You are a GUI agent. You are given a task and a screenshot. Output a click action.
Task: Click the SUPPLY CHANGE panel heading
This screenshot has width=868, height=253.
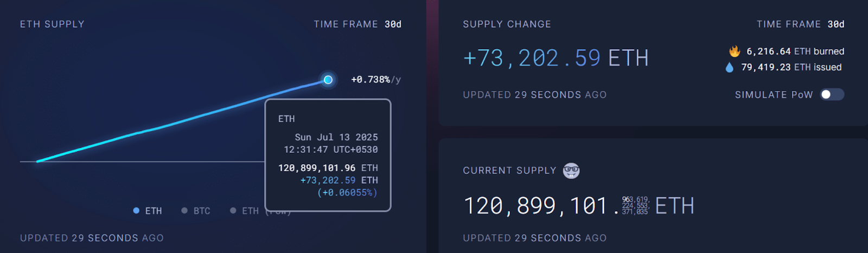[507, 24]
